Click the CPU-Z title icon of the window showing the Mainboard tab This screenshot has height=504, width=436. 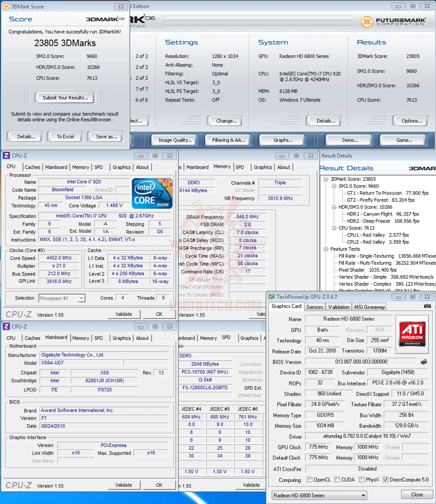coord(6,327)
